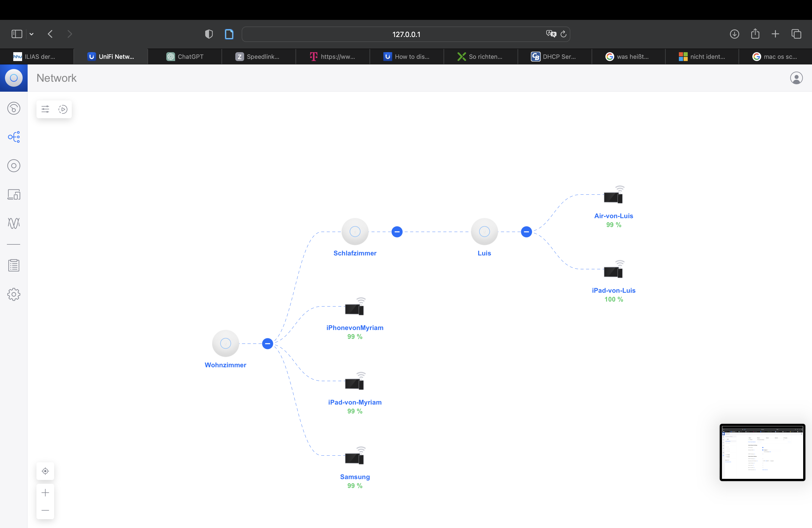This screenshot has height=528, width=812.
Task: Open the Insights waveform icon
Action: pos(14,223)
